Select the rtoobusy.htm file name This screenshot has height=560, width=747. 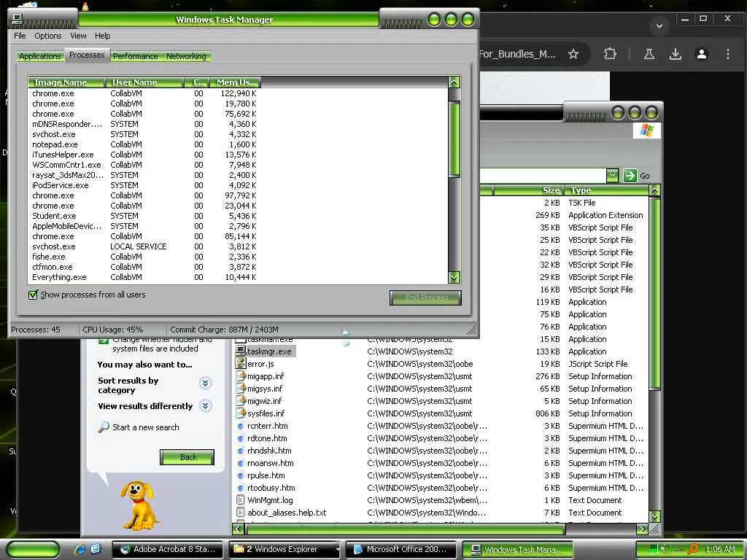tap(271, 488)
